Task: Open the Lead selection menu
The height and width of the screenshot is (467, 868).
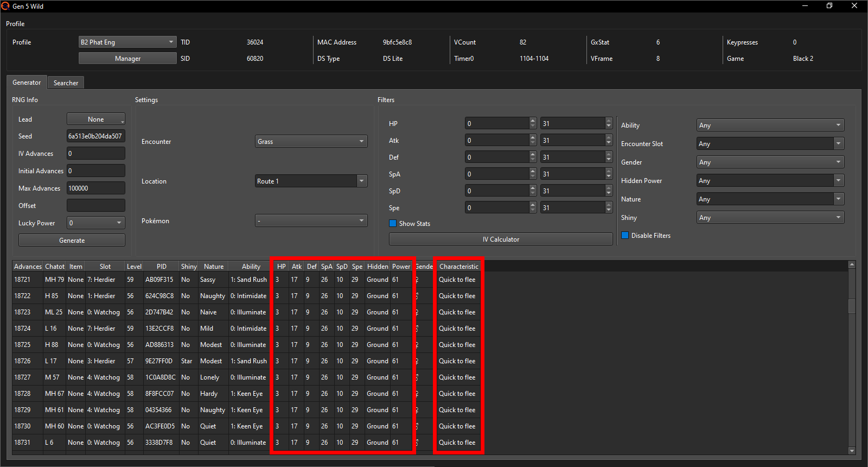Action: (x=96, y=119)
